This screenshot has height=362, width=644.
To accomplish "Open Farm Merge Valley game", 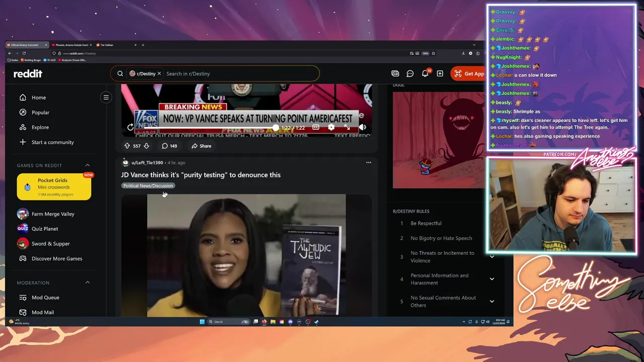I will 53,214.
